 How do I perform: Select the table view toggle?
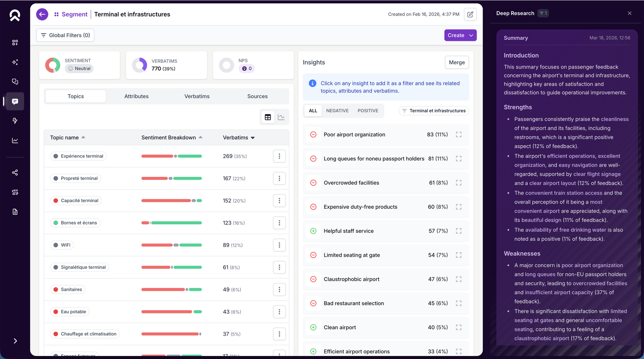pyautogui.click(x=268, y=117)
